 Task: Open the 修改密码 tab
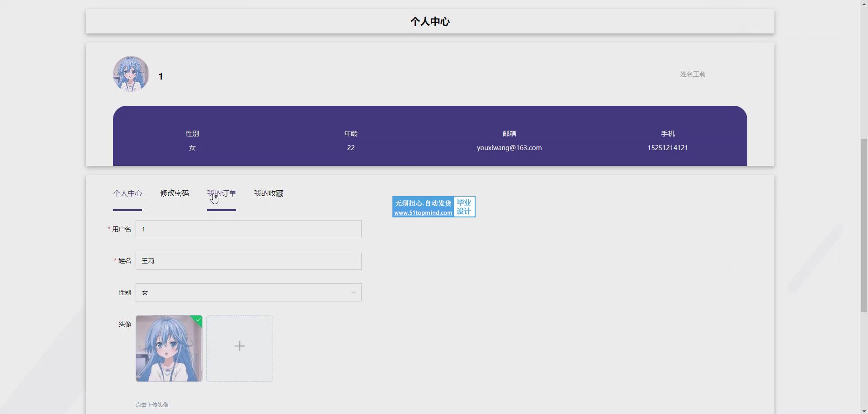click(175, 193)
